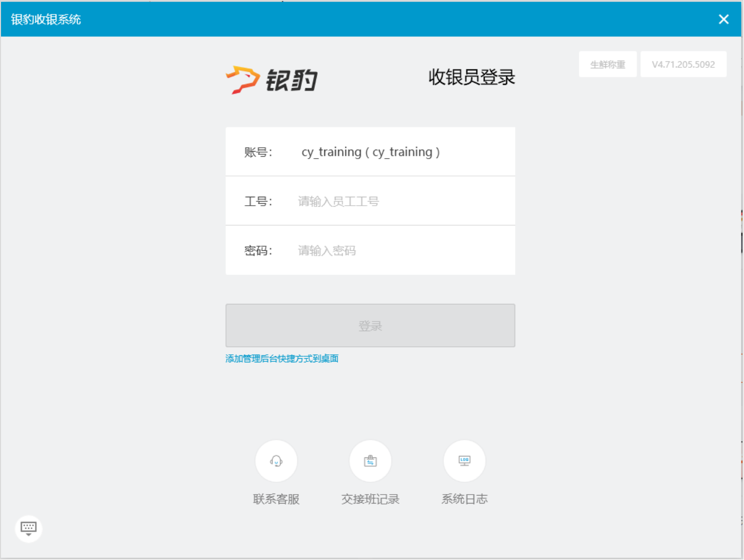Click the 联系客服 label text
744x560 pixels.
click(276, 499)
